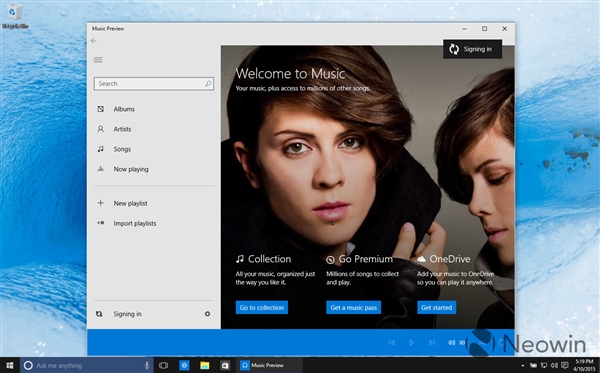Click the Search text field
The width and height of the screenshot is (600, 373).
(x=153, y=83)
